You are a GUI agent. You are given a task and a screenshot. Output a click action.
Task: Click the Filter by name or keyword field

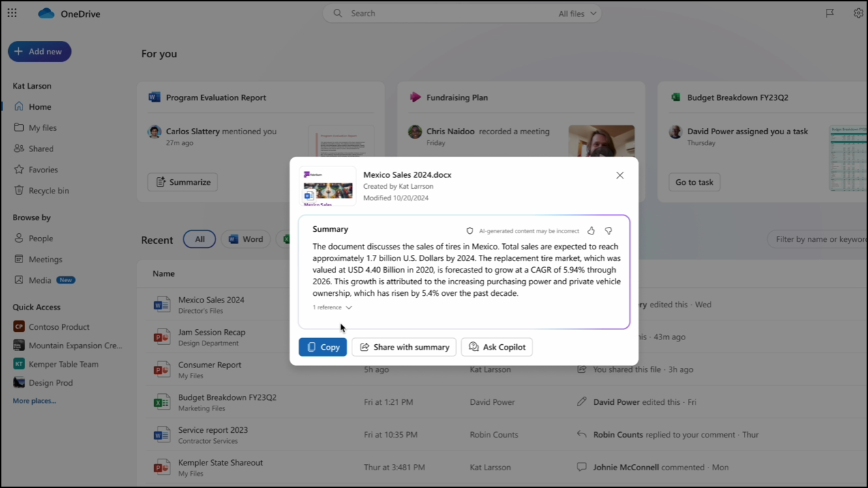[818, 239]
